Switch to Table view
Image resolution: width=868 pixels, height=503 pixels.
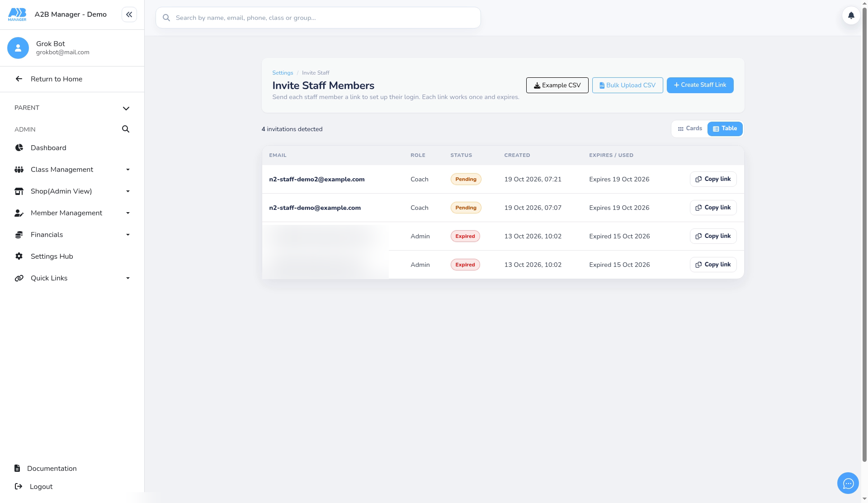pyautogui.click(x=725, y=129)
